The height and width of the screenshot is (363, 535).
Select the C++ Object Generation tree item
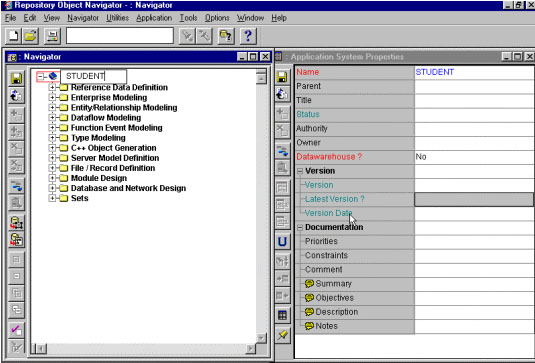(x=114, y=148)
